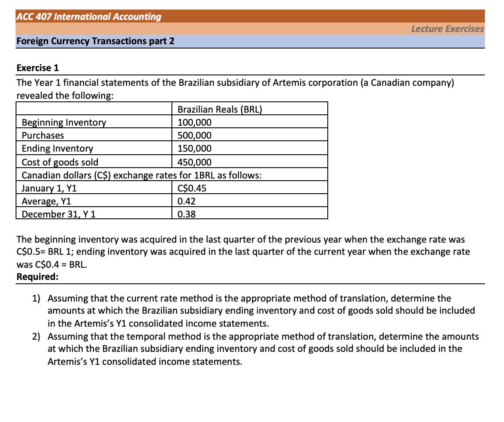The image size is (504, 422).
Task: Click the Required: heading
Action: [38, 276]
